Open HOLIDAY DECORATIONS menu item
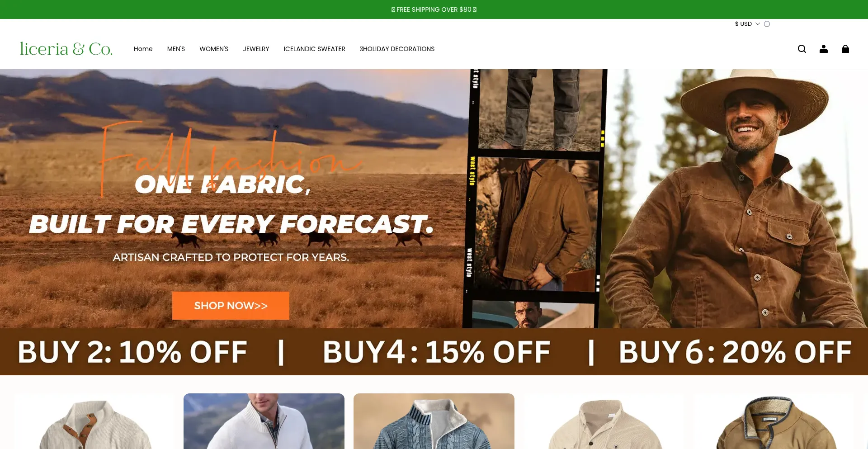Image resolution: width=868 pixels, height=449 pixels. 397,49
